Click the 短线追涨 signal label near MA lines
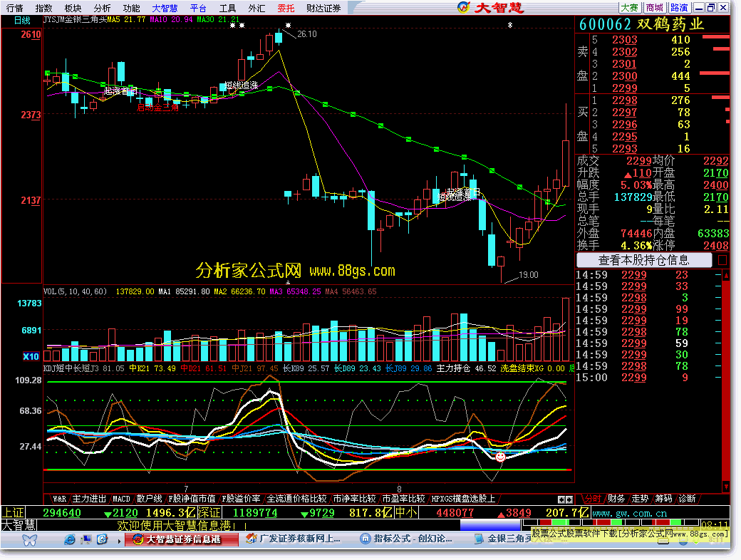The width and height of the screenshot is (741, 560). (x=241, y=85)
